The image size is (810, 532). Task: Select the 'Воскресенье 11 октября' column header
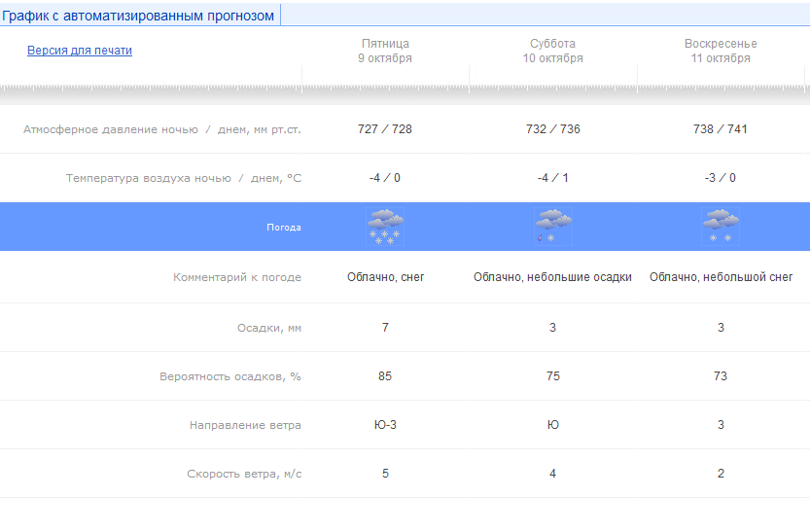point(721,51)
